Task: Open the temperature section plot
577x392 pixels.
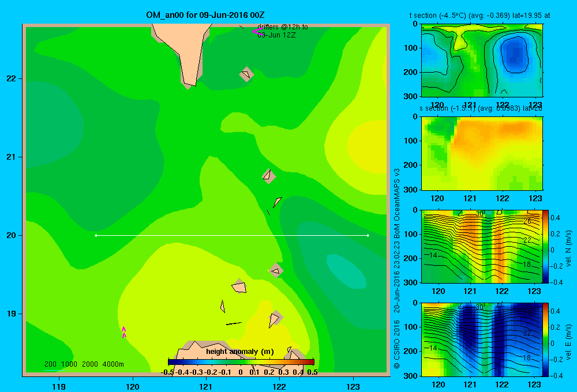Action: pos(482,61)
